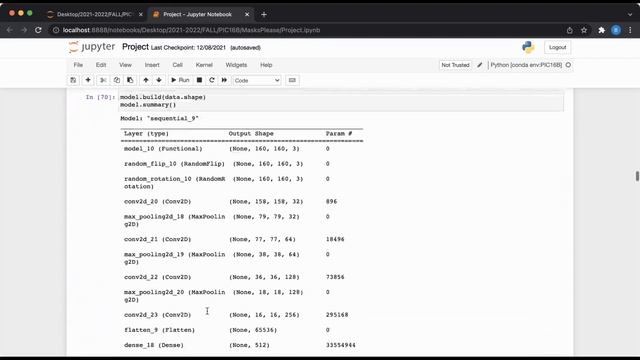Image resolution: width=640 pixels, height=360 pixels.
Task: Expand the tab search chevron
Action: coord(630,14)
